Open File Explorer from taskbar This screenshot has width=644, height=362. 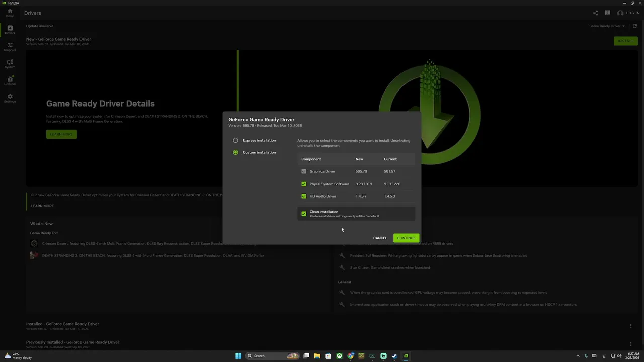click(x=317, y=356)
